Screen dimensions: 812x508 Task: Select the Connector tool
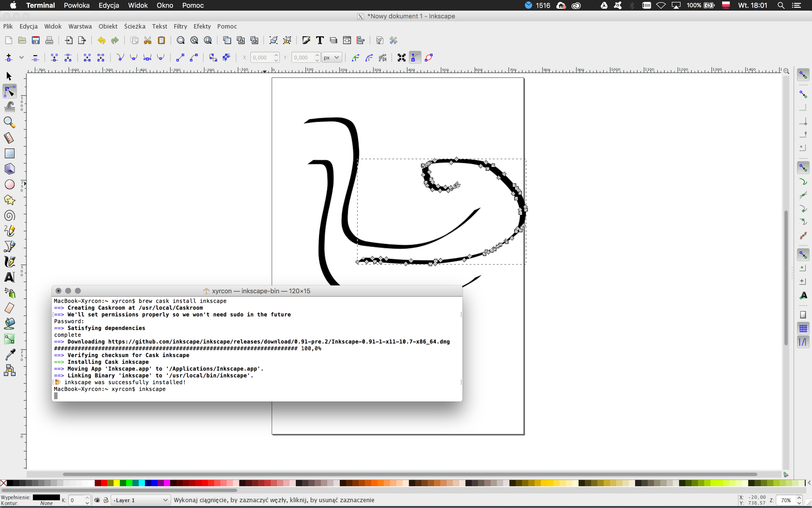(10, 370)
